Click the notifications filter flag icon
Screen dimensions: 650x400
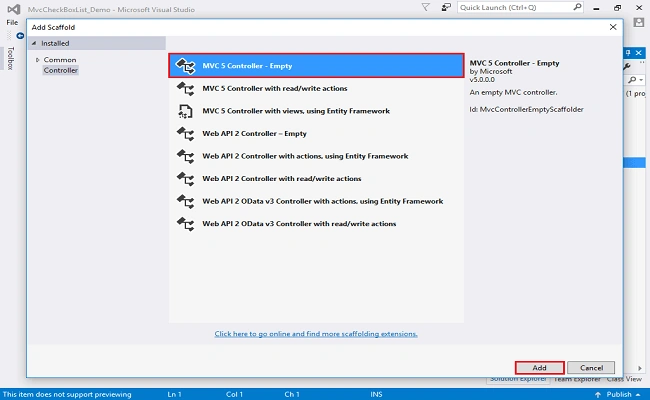point(425,7)
